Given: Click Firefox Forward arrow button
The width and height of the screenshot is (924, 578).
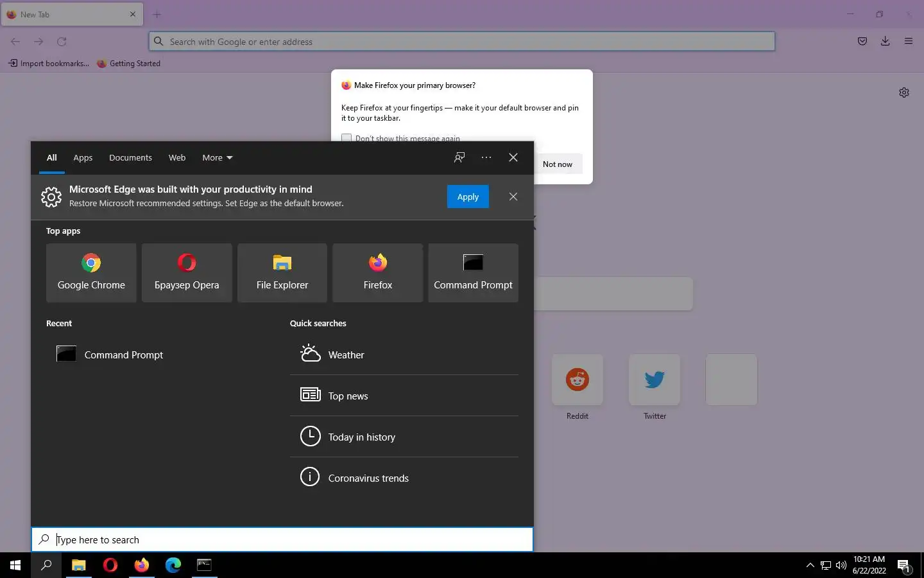Looking at the screenshot, I should 38,42.
